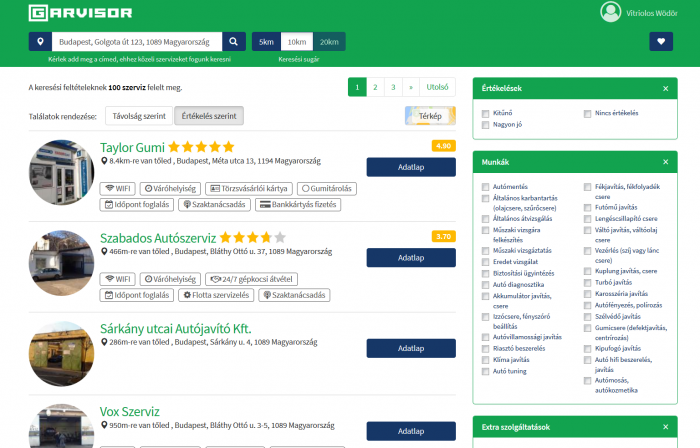The image size is (700, 448).
Task: Open favorites with the heart icon
Action: click(x=661, y=41)
